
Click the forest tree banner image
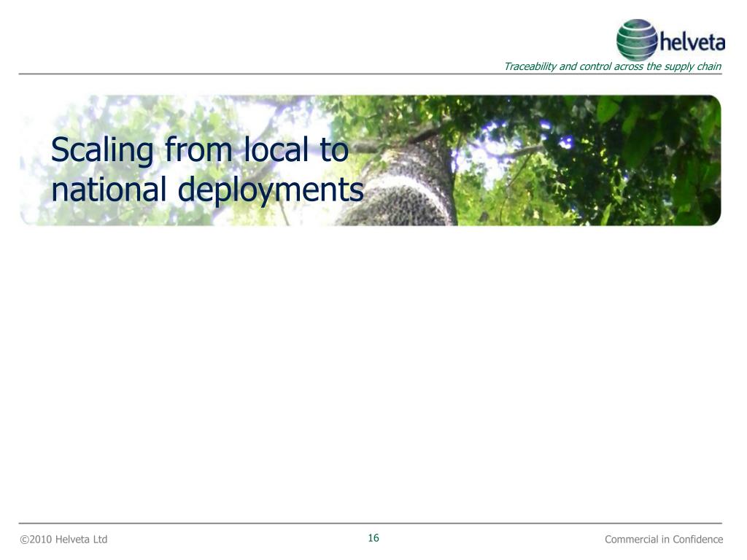pyautogui.click(x=370, y=160)
